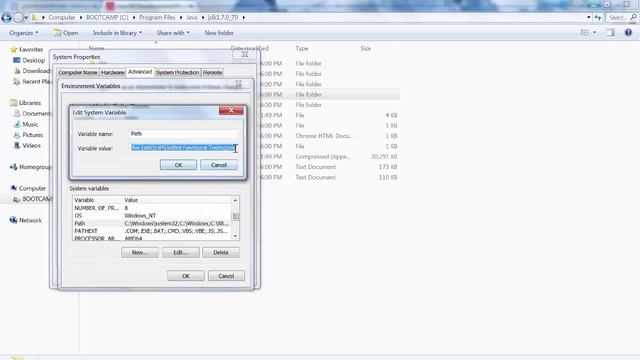Image resolution: width=640 pixels, height=360 pixels.
Task: Click OK in Edit System Variable dialog
Action: point(178,165)
